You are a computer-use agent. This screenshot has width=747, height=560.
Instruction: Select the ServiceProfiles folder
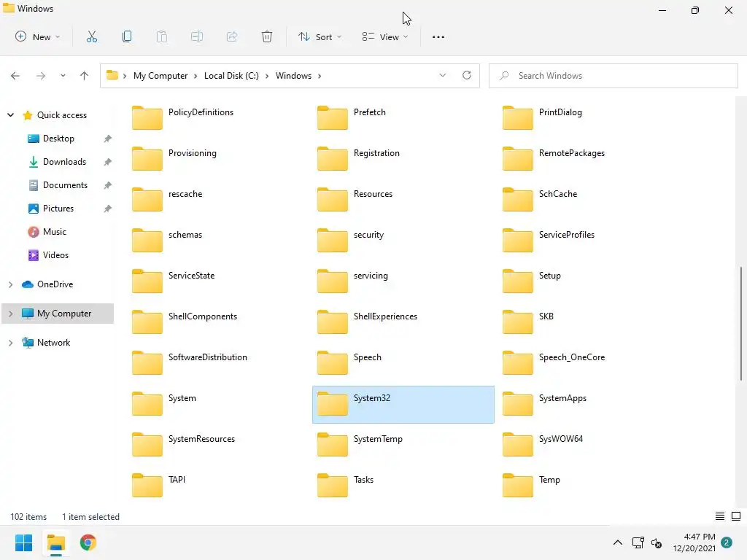click(549, 241)
